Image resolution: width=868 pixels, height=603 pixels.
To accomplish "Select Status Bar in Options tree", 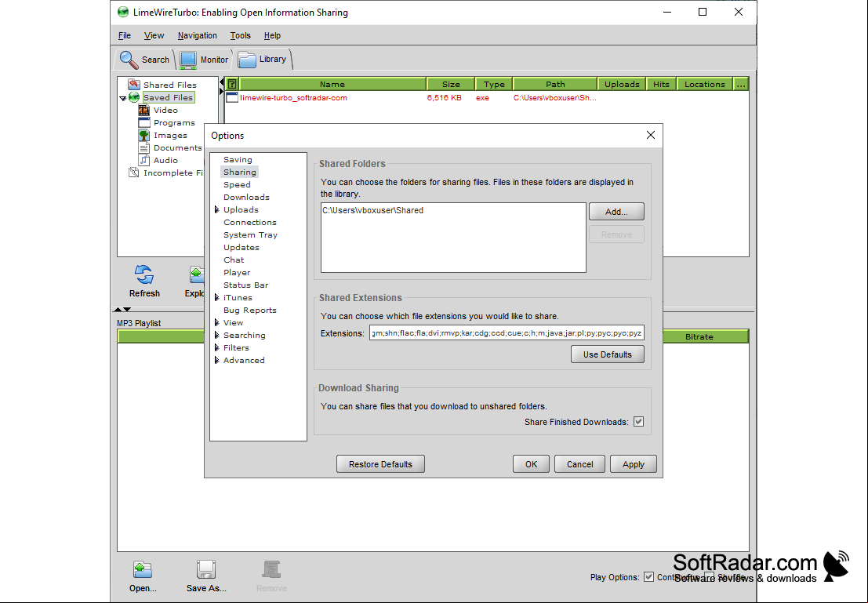I will click(x=245, y=285).
